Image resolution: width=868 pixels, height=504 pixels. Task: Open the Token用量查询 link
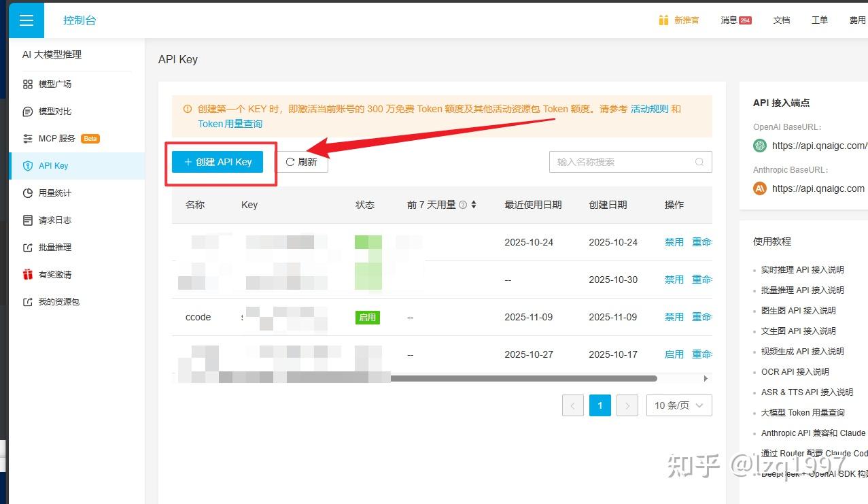click(230, 124)
